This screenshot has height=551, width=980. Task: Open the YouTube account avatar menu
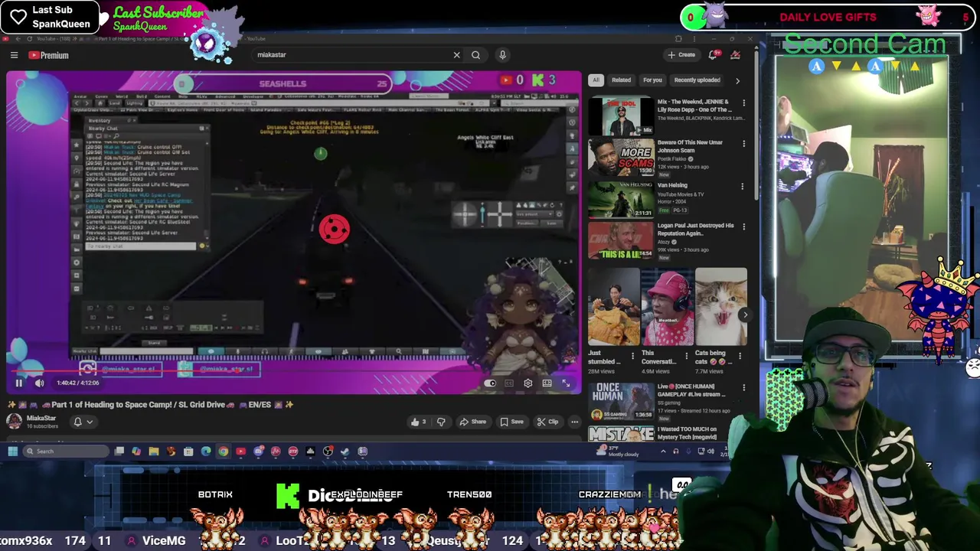click(x=735, y=55)
